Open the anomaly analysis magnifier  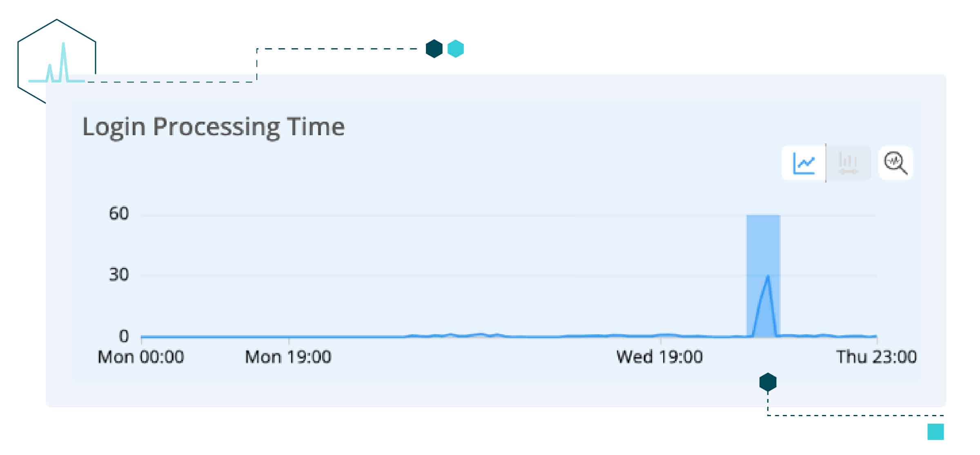point(895,163)
